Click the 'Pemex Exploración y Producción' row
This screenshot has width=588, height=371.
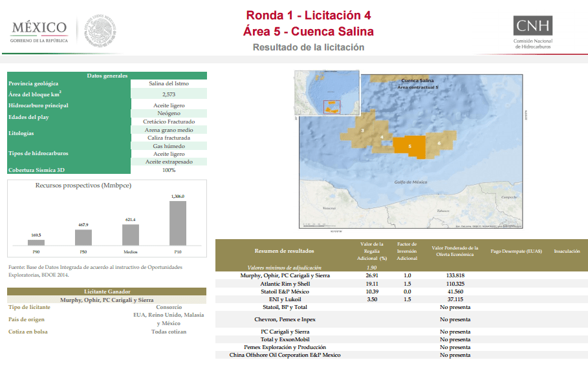click(402, 347)
